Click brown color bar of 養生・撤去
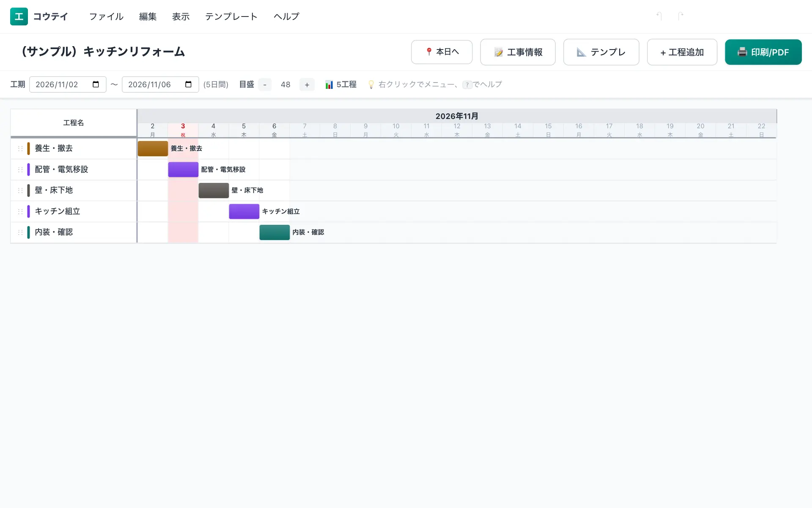The width and height of the screenshot is (812, 508). point(28,149)
